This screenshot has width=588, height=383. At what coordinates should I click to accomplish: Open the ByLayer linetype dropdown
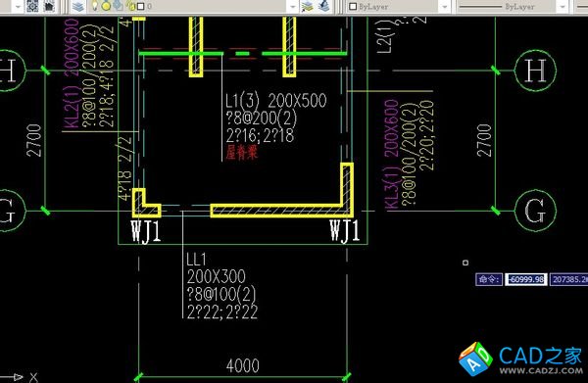coord(563,7)
